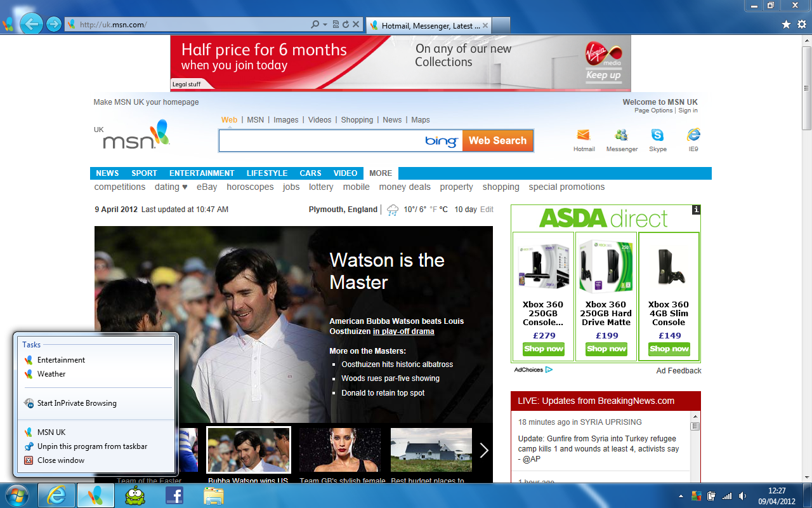812x508 pixels.
Task: Click the AVG antivirus tray icon
Action: click(x=697, y=496)
